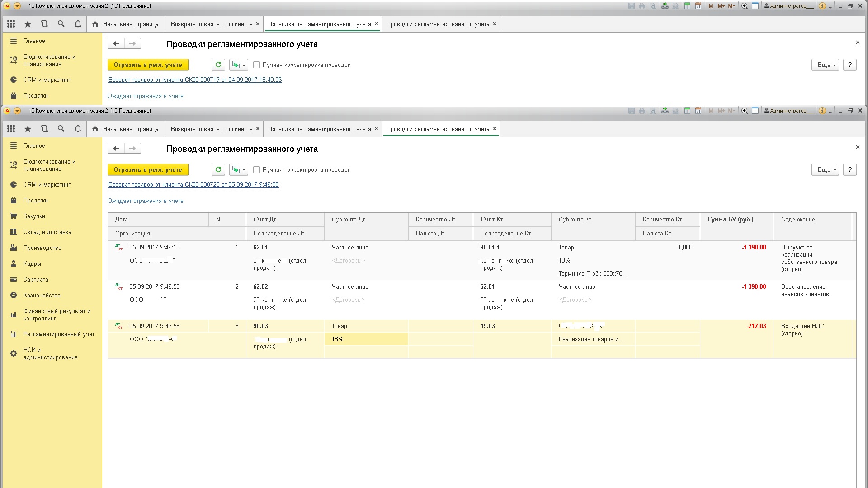The width and height of the screenshot is (868, 488).
Task: Open link Возврат товаров СК00-000720
Action: (x=193, y=184)
